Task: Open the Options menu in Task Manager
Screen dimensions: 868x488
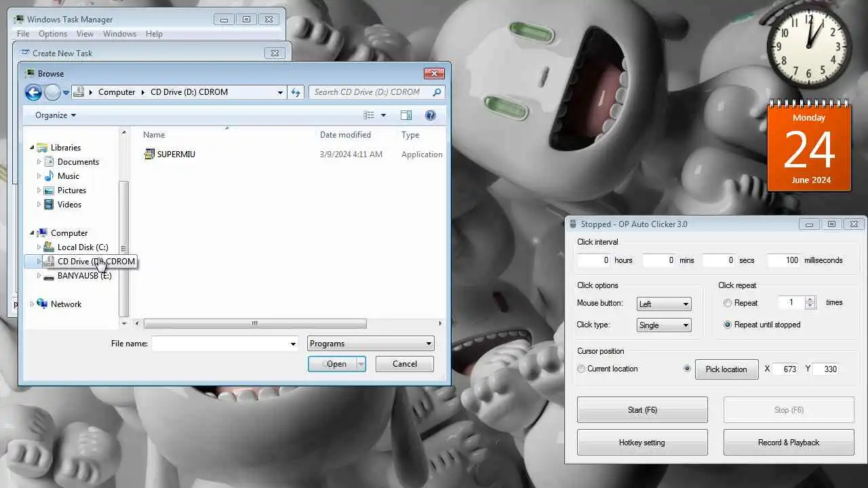Action: 53,34
